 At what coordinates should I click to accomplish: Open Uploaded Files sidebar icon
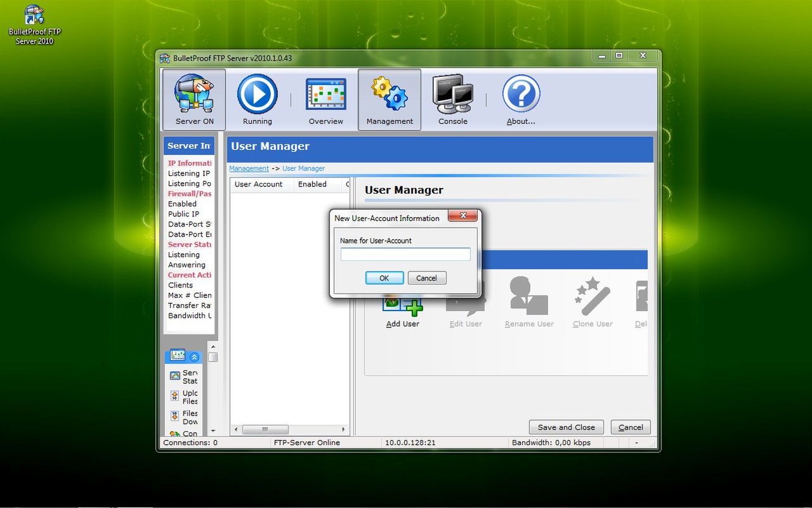point(174,396)
